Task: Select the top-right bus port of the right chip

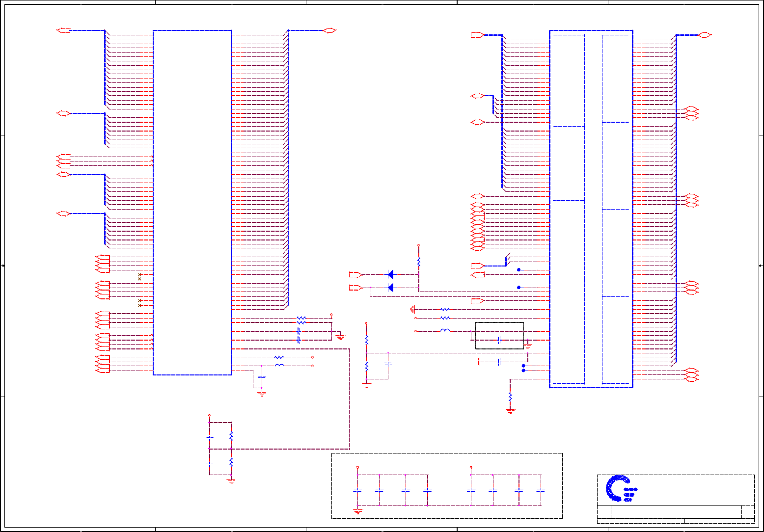Action: coord(705,35)
